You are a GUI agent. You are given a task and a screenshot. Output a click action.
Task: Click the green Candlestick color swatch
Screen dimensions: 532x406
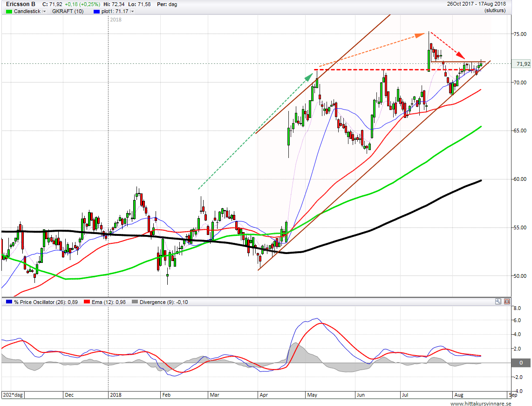pyautogui.click(x=9, y=12)
